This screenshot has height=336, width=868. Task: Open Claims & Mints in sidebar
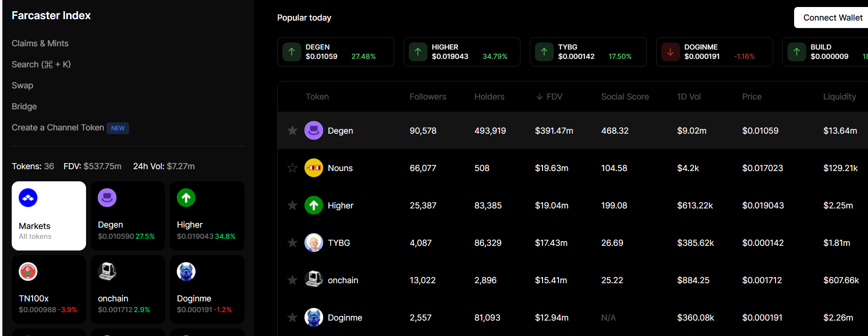pyautogui.click(x=40, y=43)
